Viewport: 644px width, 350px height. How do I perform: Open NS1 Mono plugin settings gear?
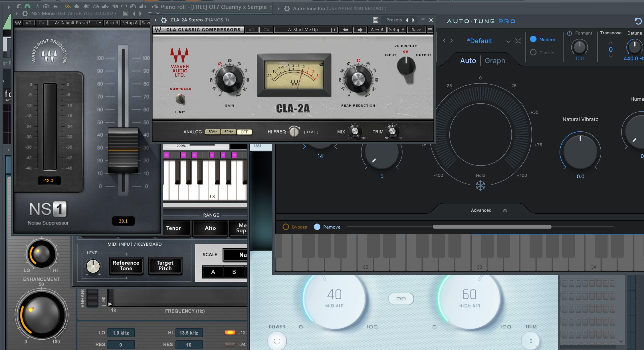25,13
